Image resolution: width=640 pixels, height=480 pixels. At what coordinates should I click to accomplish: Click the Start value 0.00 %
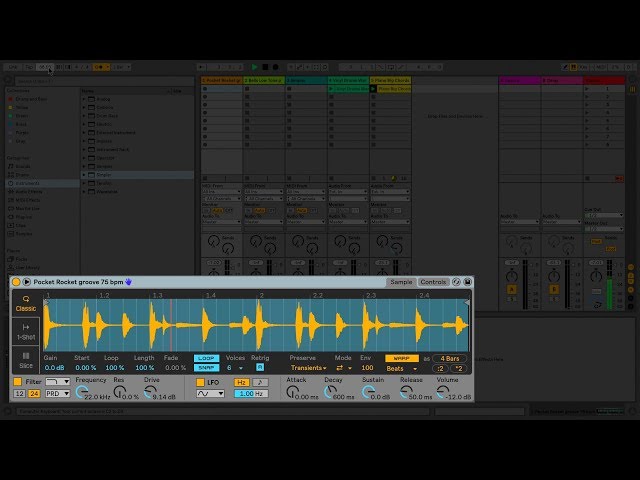[x=86, y=368]
